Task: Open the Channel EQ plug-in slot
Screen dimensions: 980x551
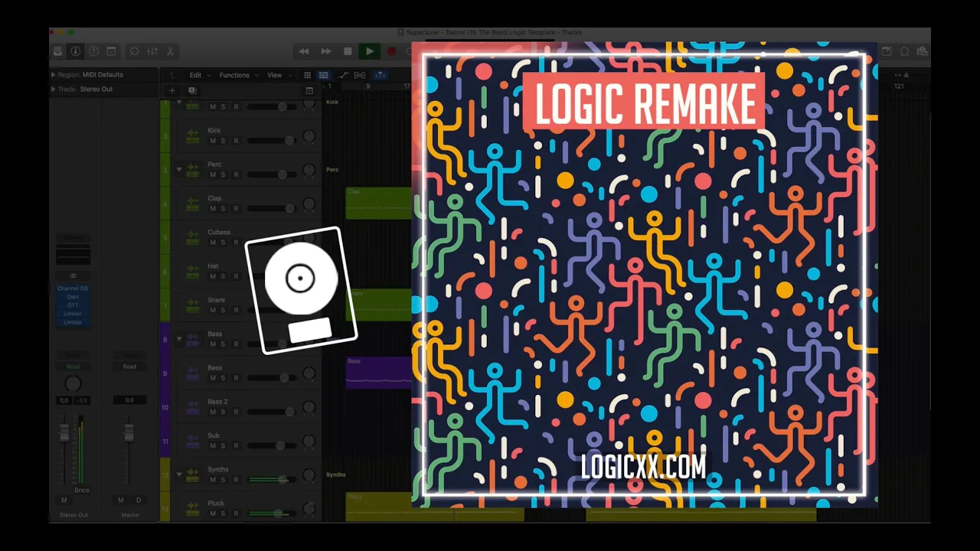Action: click(73, 289)
